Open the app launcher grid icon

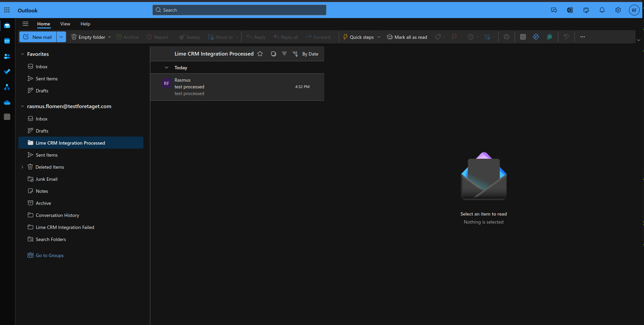click(7, 10)
